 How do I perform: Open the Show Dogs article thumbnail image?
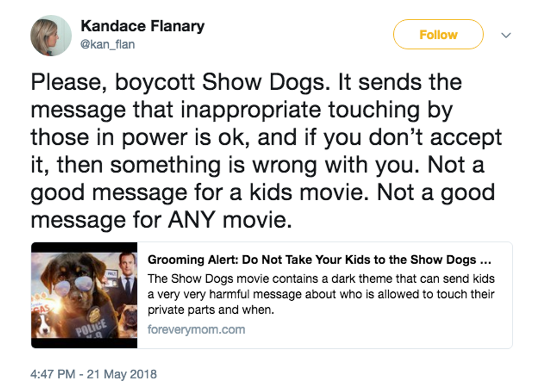click(x=84, y=295)
